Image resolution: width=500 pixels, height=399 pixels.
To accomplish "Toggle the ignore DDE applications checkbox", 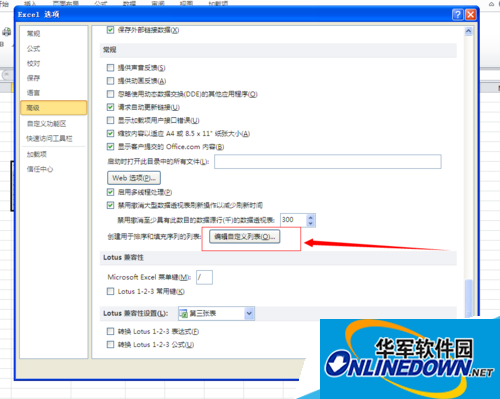I will point(110,94).
